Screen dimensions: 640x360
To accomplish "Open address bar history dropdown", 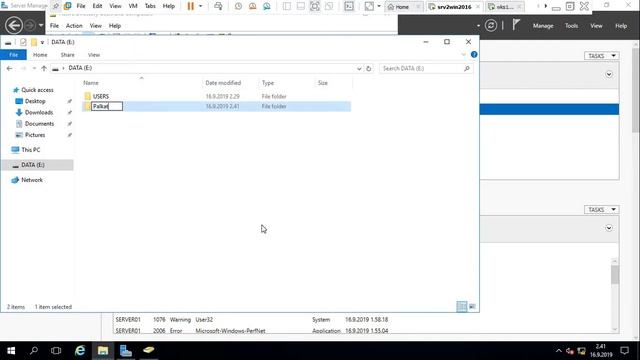I will [359, 69].
